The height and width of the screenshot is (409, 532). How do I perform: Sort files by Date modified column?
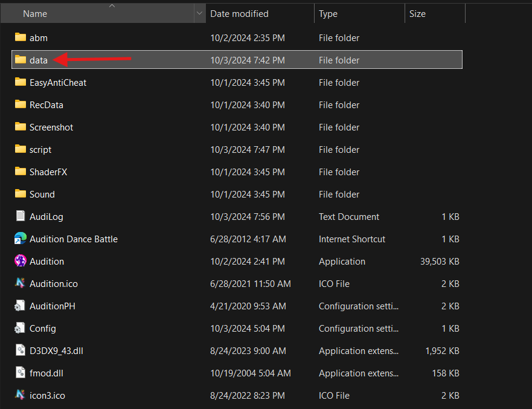239,13
